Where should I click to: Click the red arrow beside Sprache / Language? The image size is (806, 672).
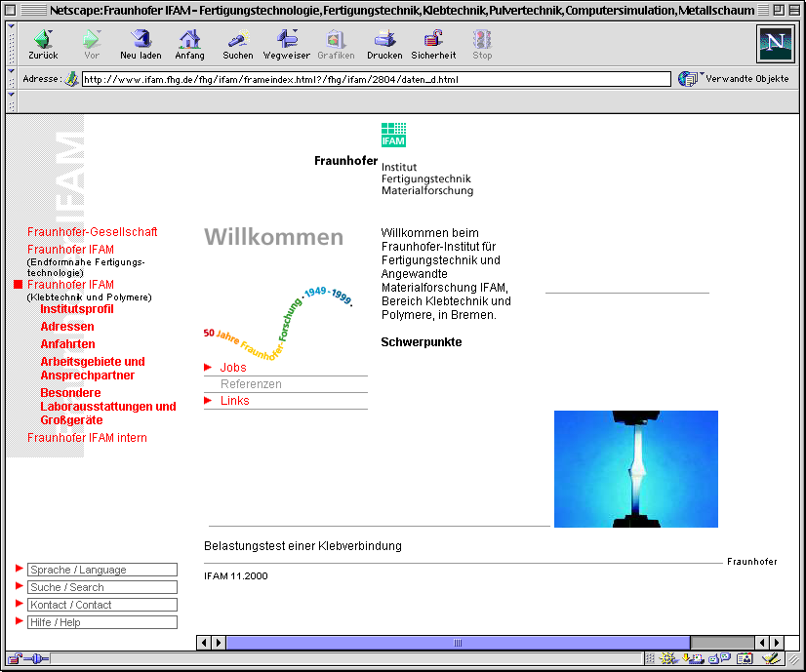pyautogui.click(x=20, y=569)
